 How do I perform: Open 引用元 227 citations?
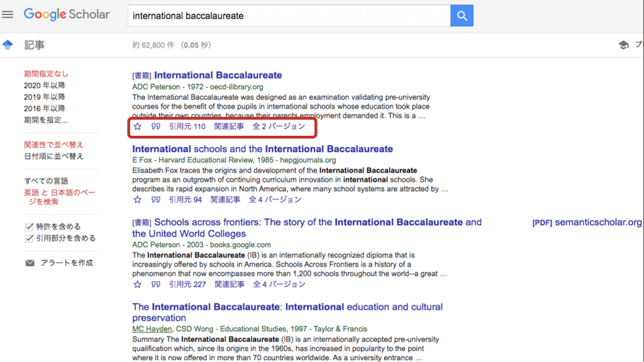[187, 285]
